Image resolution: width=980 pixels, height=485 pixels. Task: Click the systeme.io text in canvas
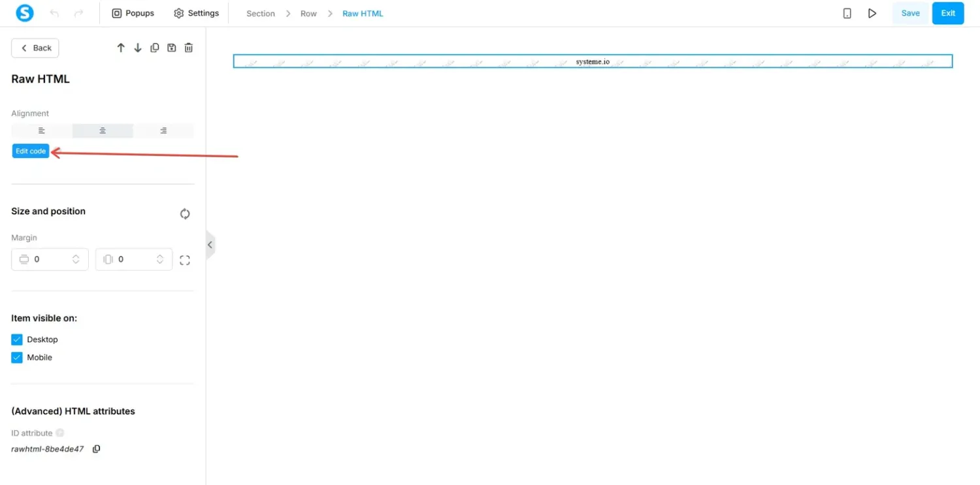tap(593, 61)
